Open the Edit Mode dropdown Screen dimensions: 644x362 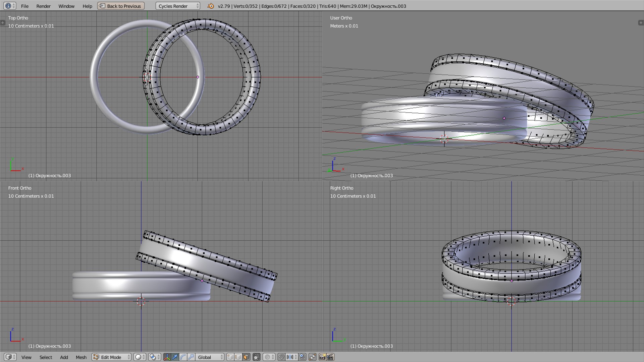tap(111, 357)
